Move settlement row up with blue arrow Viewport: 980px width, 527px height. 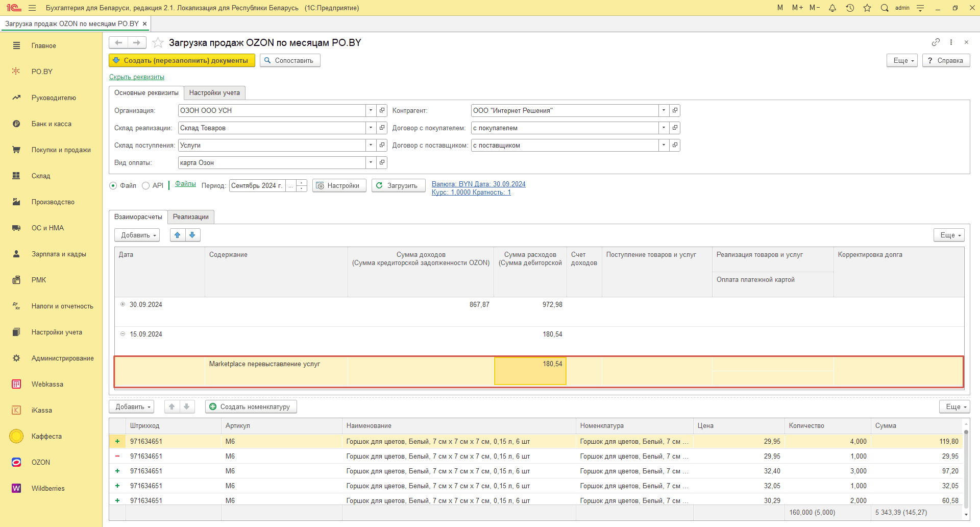pyautogui.click(x=178, y=235)
